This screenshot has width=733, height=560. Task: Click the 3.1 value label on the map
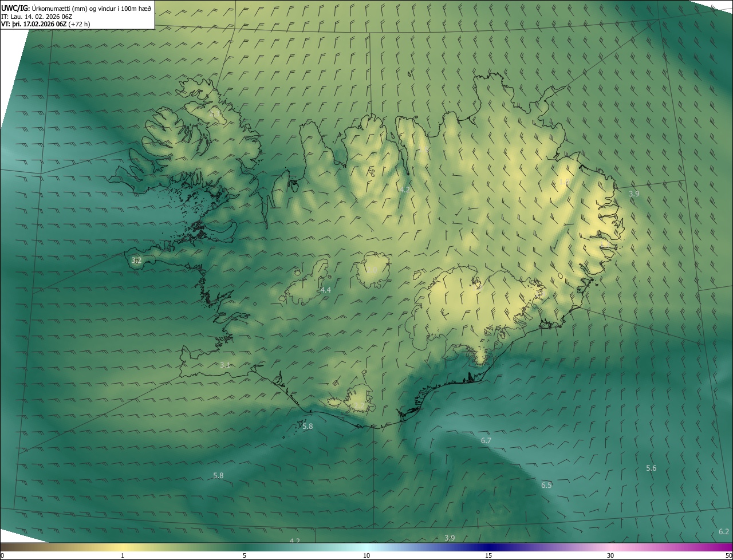pos(225,365)
